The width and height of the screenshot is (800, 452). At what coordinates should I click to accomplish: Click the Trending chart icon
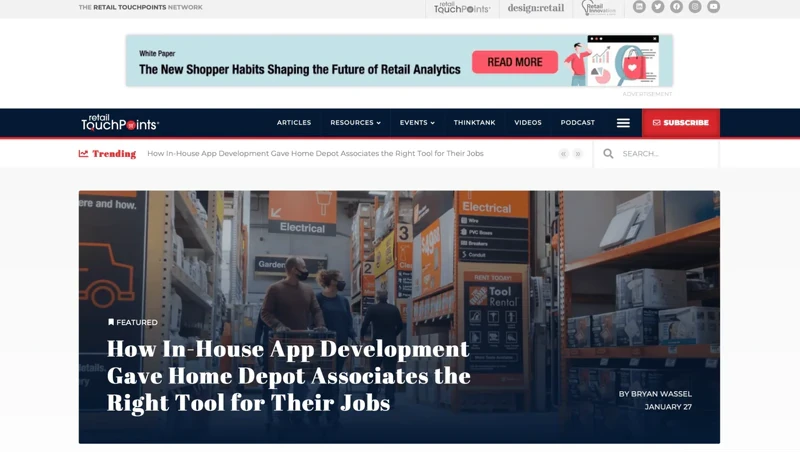tap(83, 154)
